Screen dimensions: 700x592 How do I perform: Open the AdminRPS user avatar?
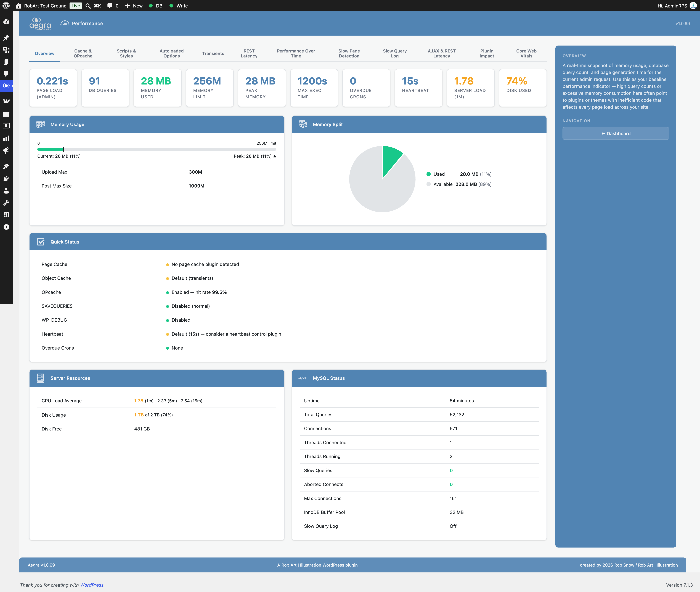pos(693,6)
